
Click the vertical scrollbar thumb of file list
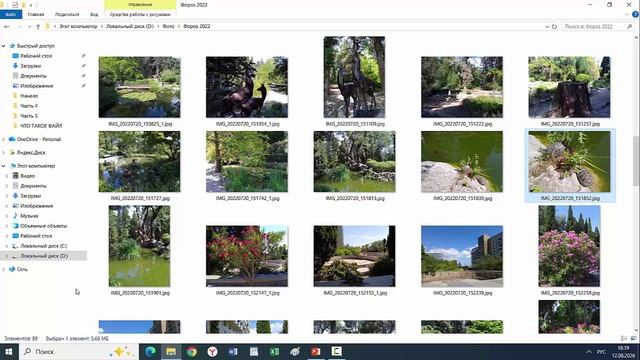636,160
